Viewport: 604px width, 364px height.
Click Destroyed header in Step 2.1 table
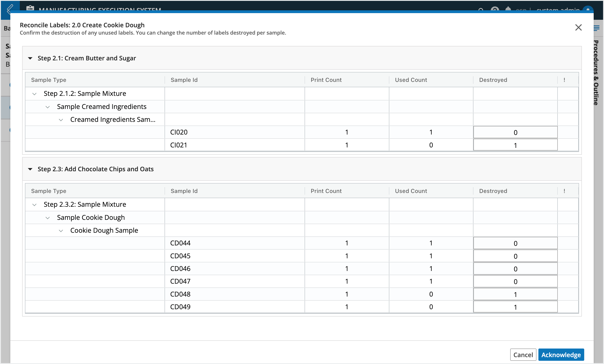pos(493,80)
